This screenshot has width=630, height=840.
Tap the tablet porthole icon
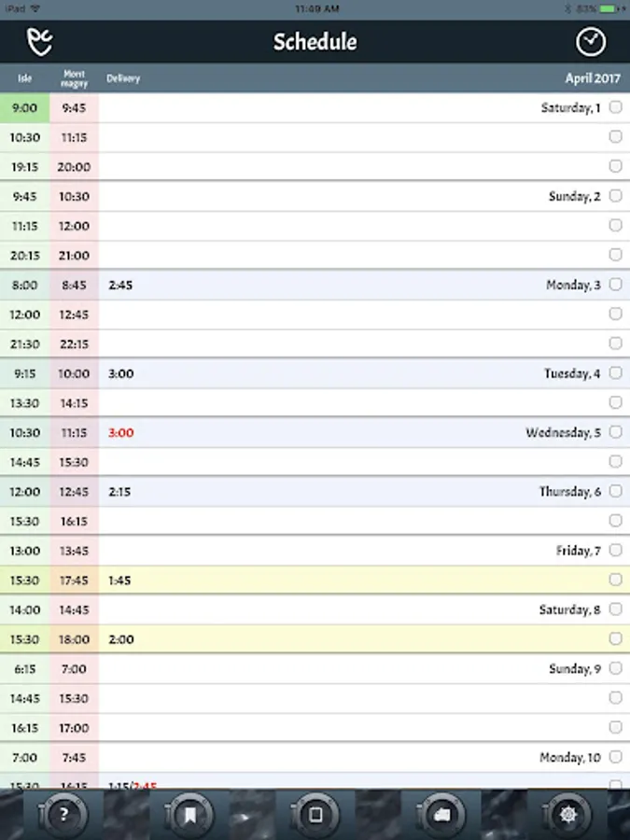315,815
